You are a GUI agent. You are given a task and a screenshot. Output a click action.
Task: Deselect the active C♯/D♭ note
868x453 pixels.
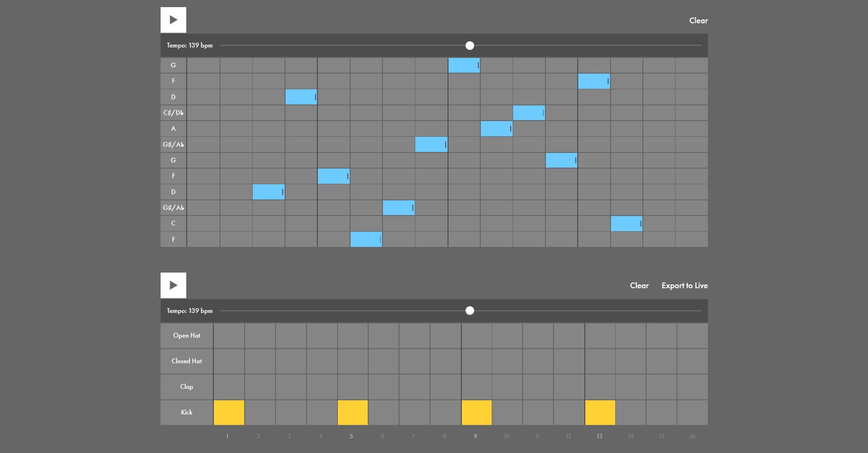coord(528,113)
